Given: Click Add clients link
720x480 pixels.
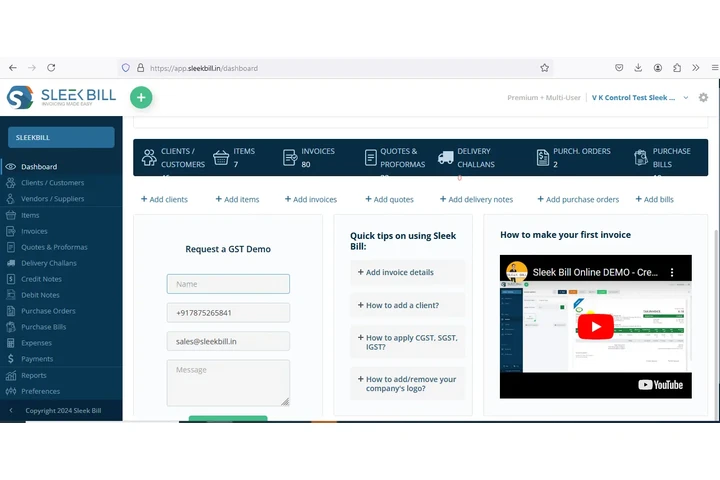Looking at the screenshot, I should [164, 199].
